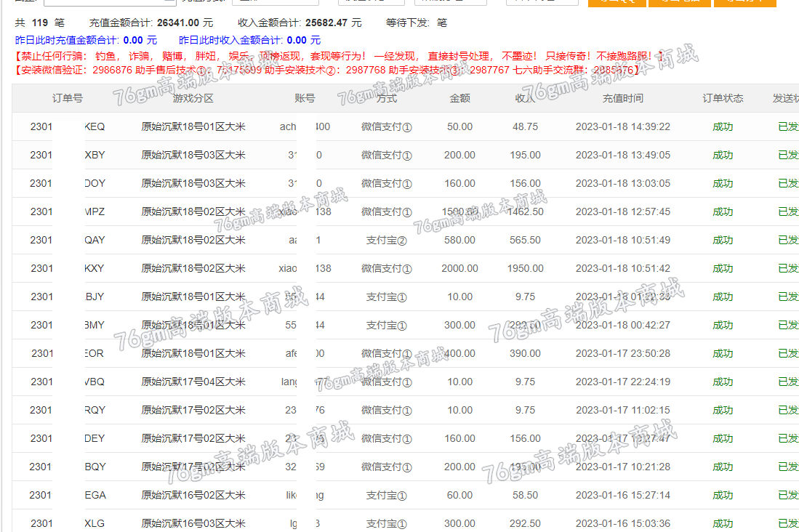Click 微信支付① in the 14:39:22 row
Viewport: 799px width, 532px height.
[386, 127]
